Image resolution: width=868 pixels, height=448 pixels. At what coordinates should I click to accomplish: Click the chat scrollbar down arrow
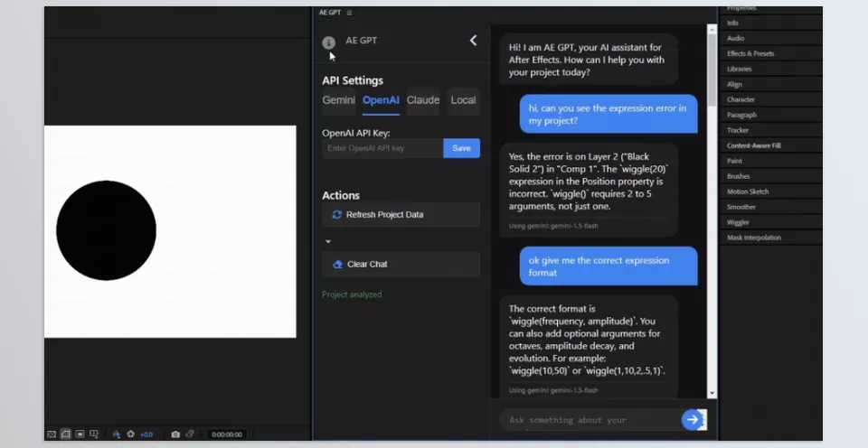pos(712,393)
